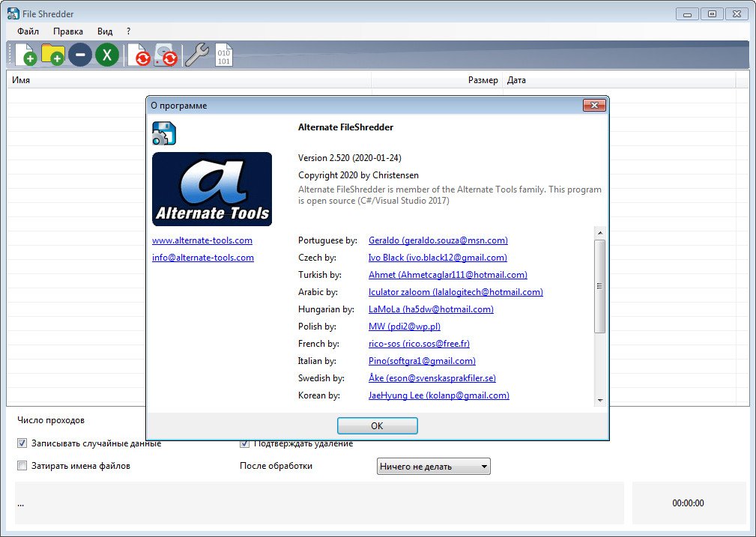Click the binary 010 101 file icon
This screenshot has width=756, height=537.
224,55
